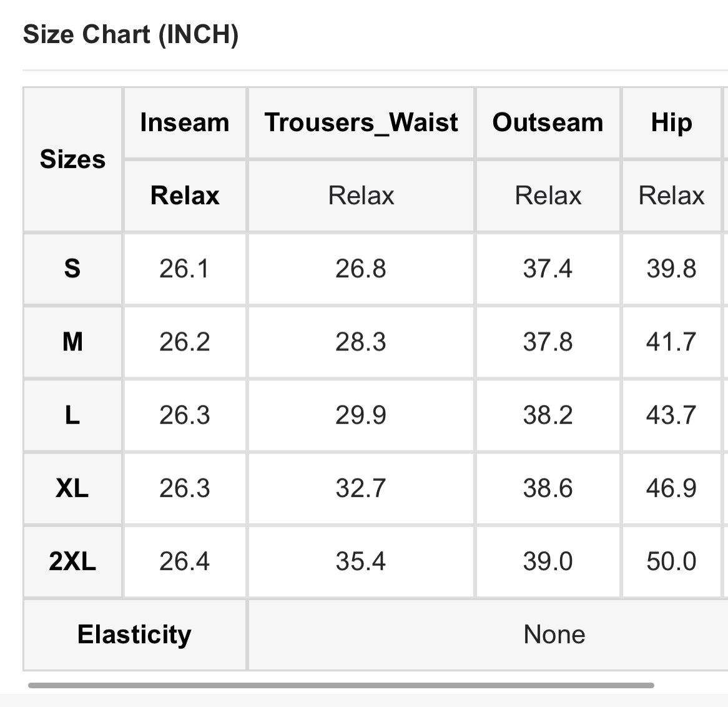The width and height of the screenshot is (728, 707).
Task: Click the Size Chart (INCH) heading
Action: pos(131,34)
